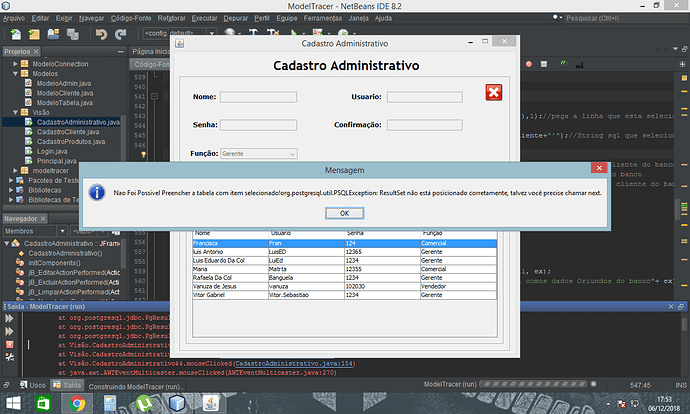Screen dimensions: 690x414
Task: Collapse the Modelos package
Action: pyautogui.click(x=15, y=73)
